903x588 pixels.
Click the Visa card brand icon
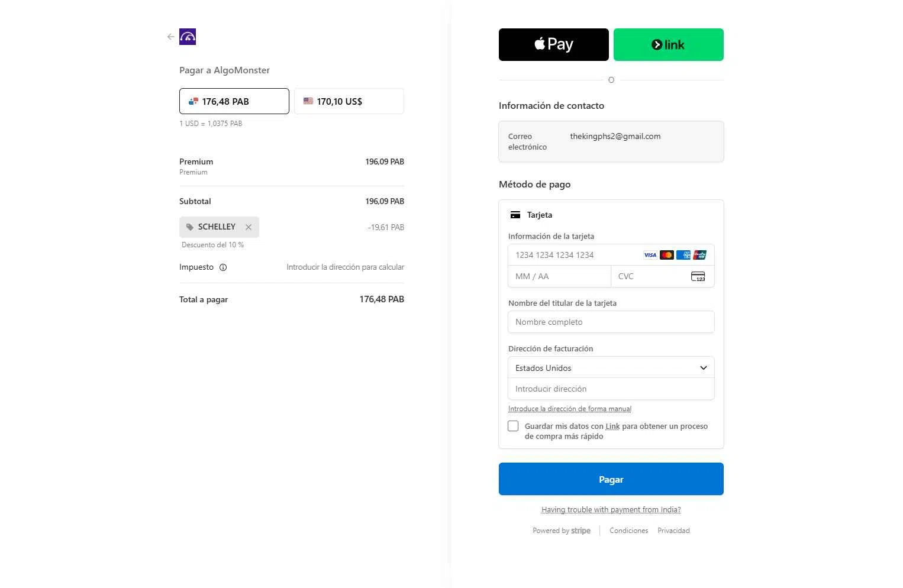tap(650, 255)
